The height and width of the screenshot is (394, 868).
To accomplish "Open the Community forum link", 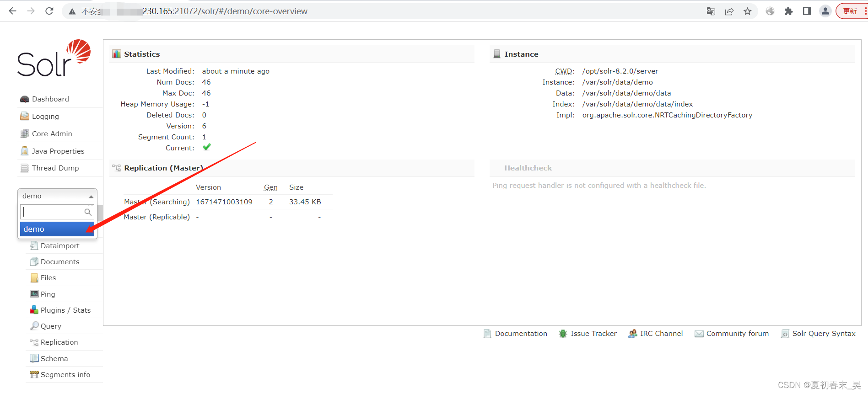I will [738, 334].
